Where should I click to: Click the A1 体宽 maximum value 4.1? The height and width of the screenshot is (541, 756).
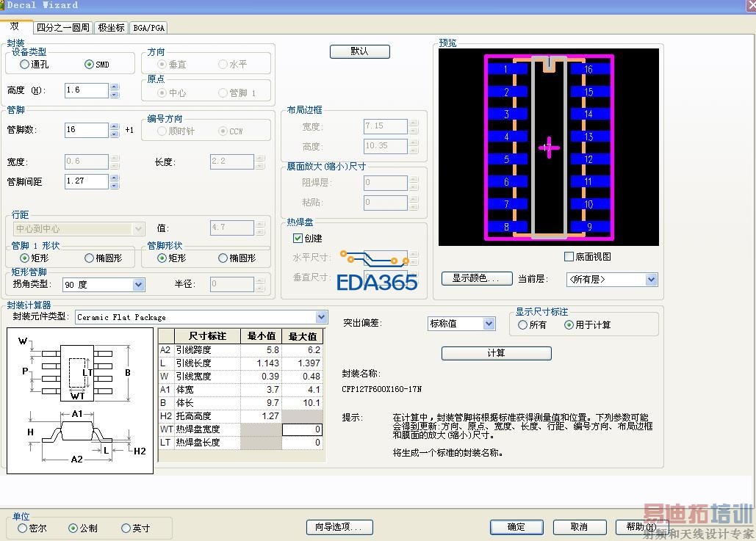coord(302,389)
